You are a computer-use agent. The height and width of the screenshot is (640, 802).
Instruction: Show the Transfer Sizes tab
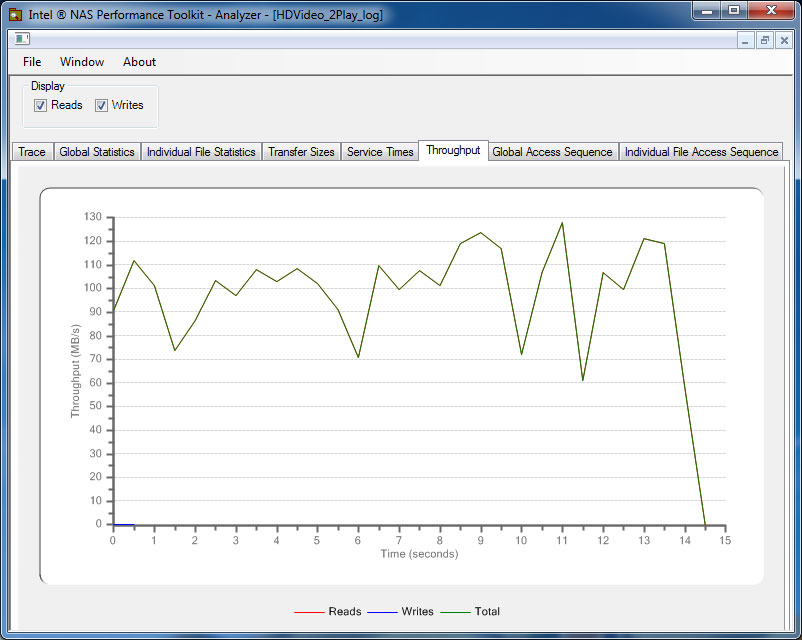click(301, 152)
